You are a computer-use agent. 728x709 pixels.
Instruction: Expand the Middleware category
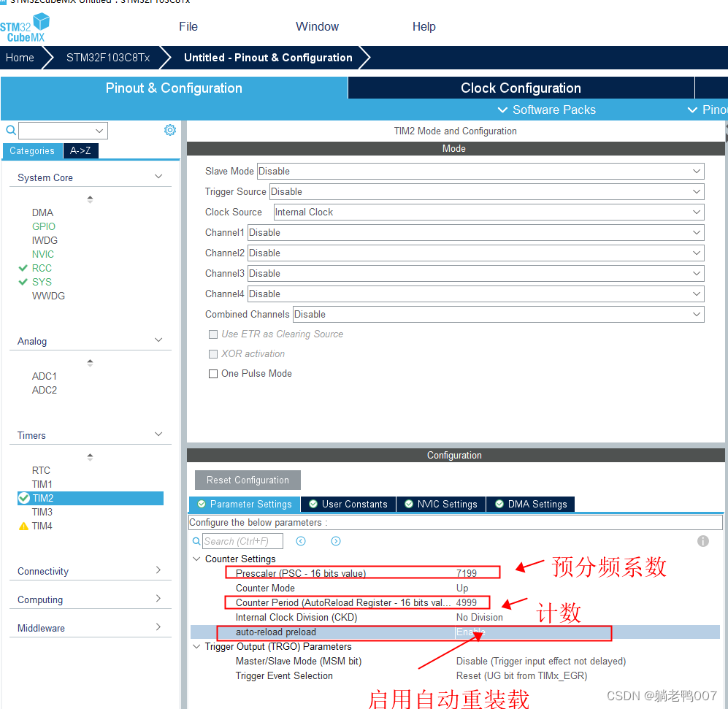158,626
